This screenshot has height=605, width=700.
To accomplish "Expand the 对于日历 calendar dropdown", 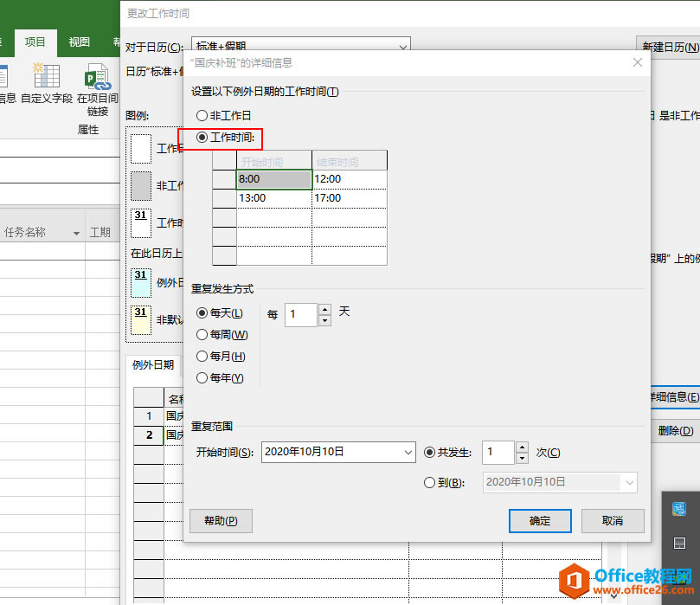I will tap(403, 47).
